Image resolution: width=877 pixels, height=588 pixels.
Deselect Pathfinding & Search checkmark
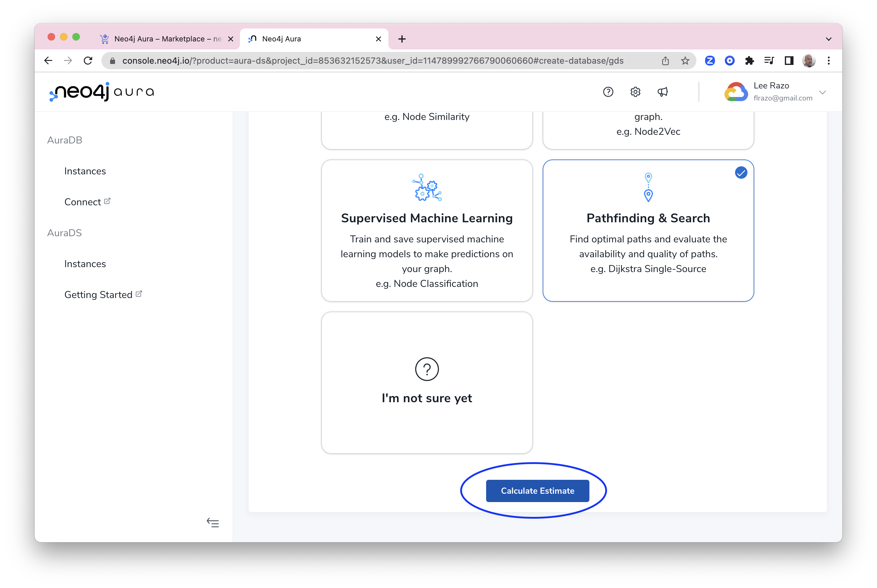tap(741, 173)
